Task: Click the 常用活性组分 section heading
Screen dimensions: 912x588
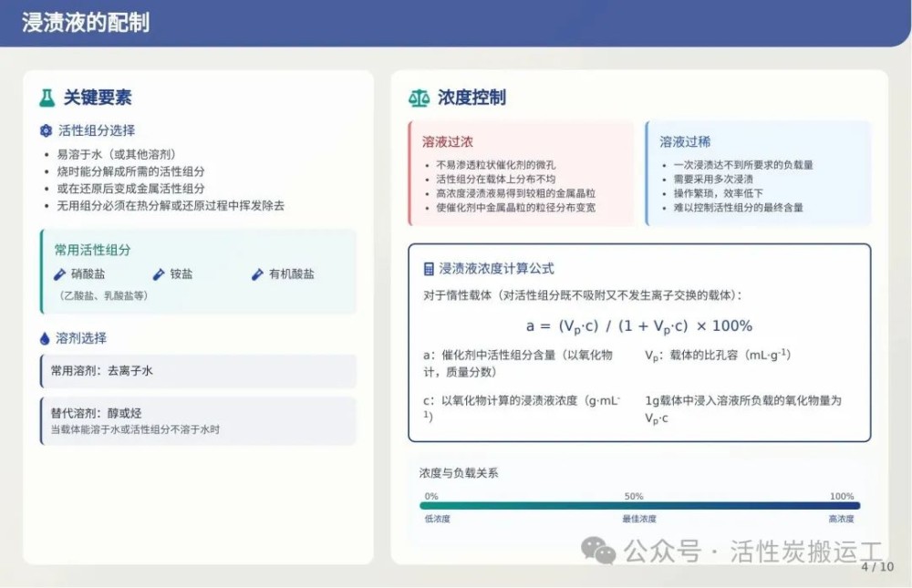Action: (x=92, y=250)
